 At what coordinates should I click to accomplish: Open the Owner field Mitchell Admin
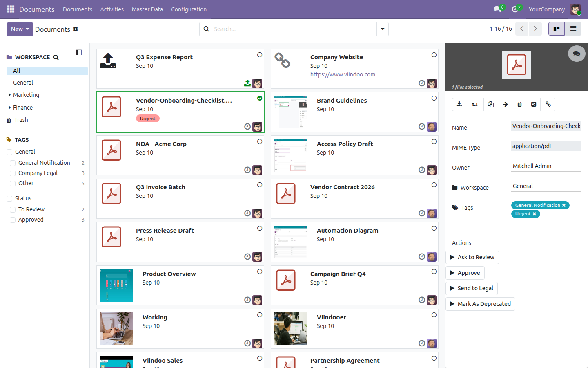(x=546, y=166)
